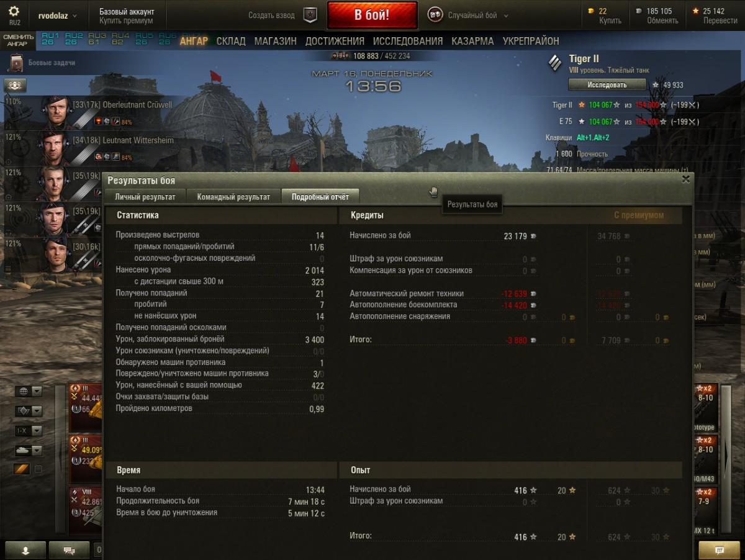Click the Research button for Tiger II
The width and height of the screenshot is (745, 560).
point(607,85)
